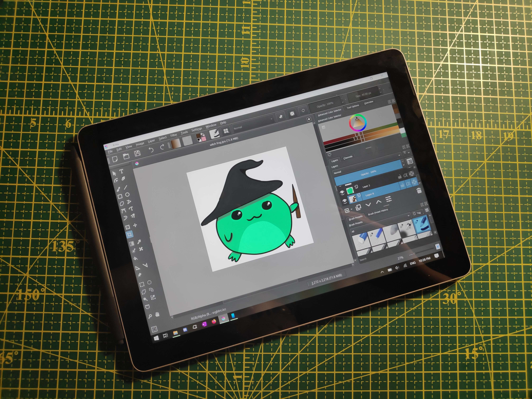
Task: Switch to the Overview tab
Action: (x=369, y=103)
